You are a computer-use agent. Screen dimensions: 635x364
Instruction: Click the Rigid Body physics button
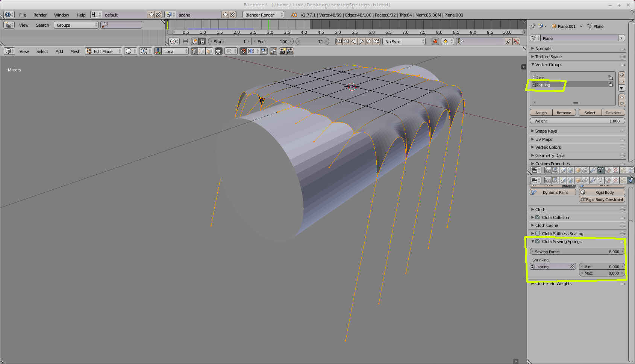point(602,192)
